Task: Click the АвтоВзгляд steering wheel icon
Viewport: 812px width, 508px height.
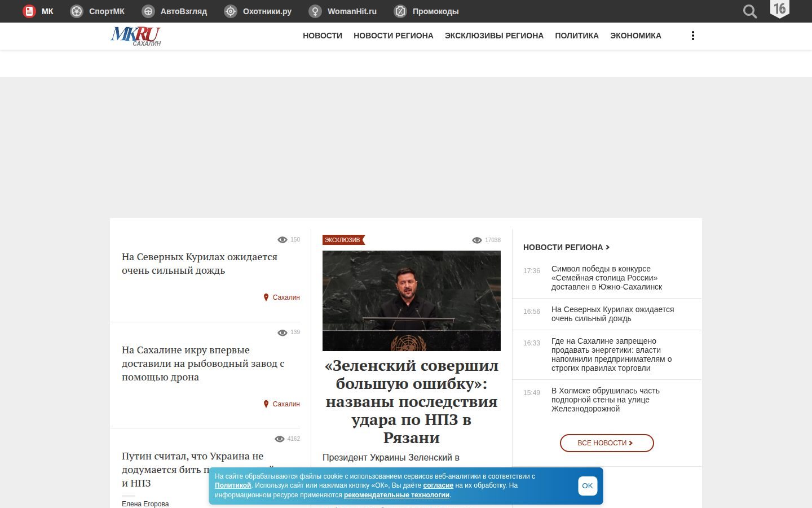Action: (148, 11)
